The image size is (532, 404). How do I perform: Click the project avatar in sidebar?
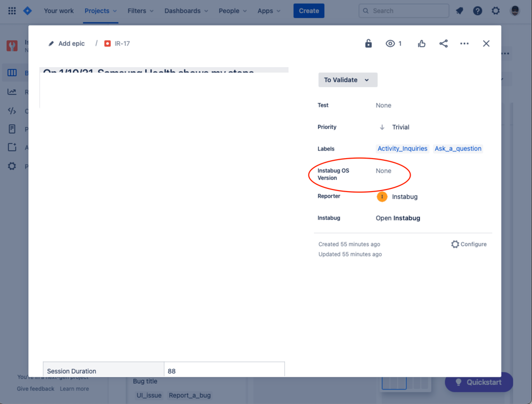tap(12, 45)
